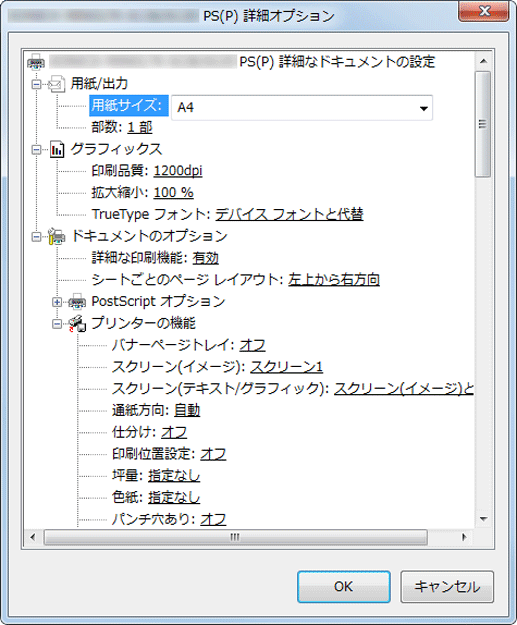Select ドキュメントのオプション tree label
Screen dimensions: 517x625
[149, 236]
